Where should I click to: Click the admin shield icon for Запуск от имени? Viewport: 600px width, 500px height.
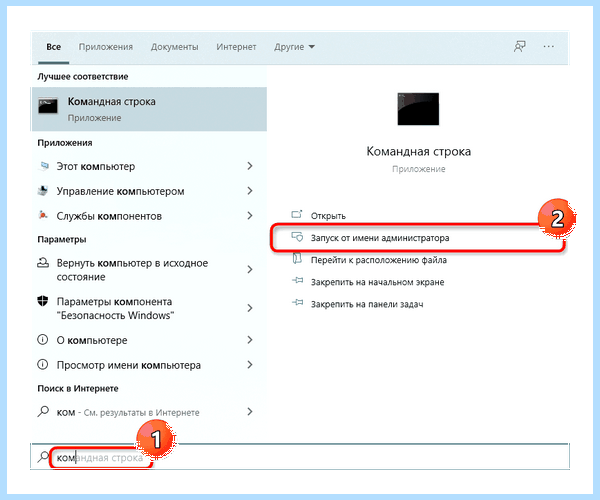[x=297, y=237]
